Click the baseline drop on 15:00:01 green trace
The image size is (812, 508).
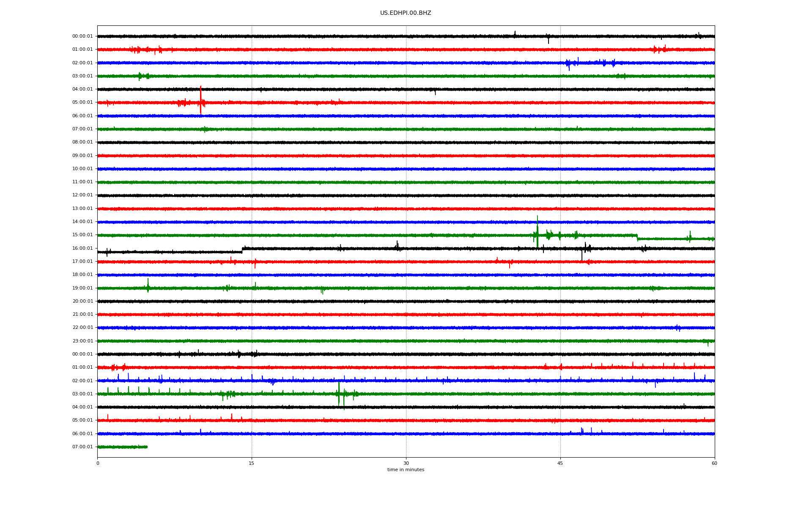[x=637, y=237]
